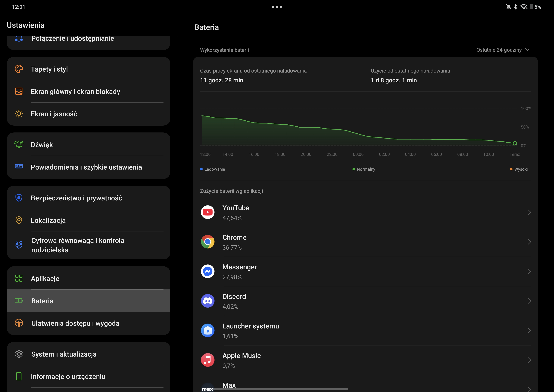The image size is (554, 392).
Task: Tap the muted notifications bell in status bar
Action: 509,7
